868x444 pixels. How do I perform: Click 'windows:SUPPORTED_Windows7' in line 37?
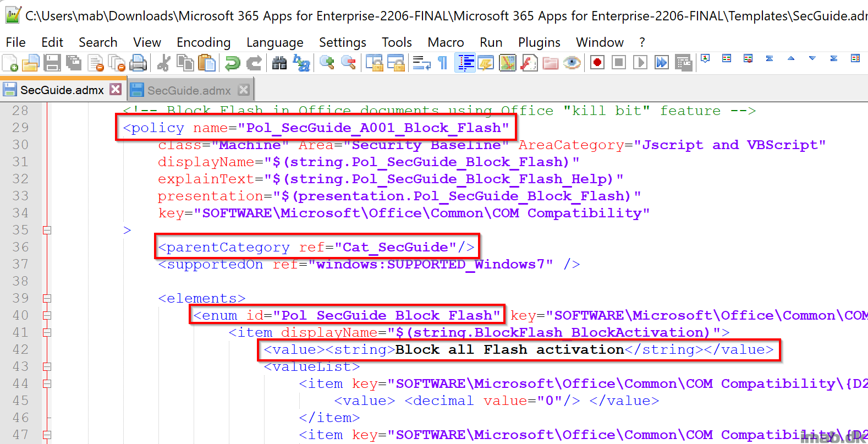430,264
